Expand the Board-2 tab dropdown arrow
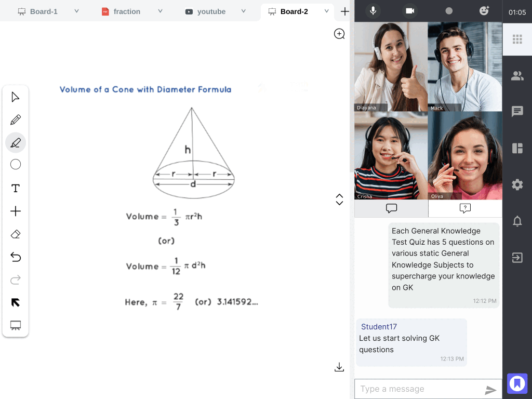Viewport: 532px width, 399px height. coord(326,11)
